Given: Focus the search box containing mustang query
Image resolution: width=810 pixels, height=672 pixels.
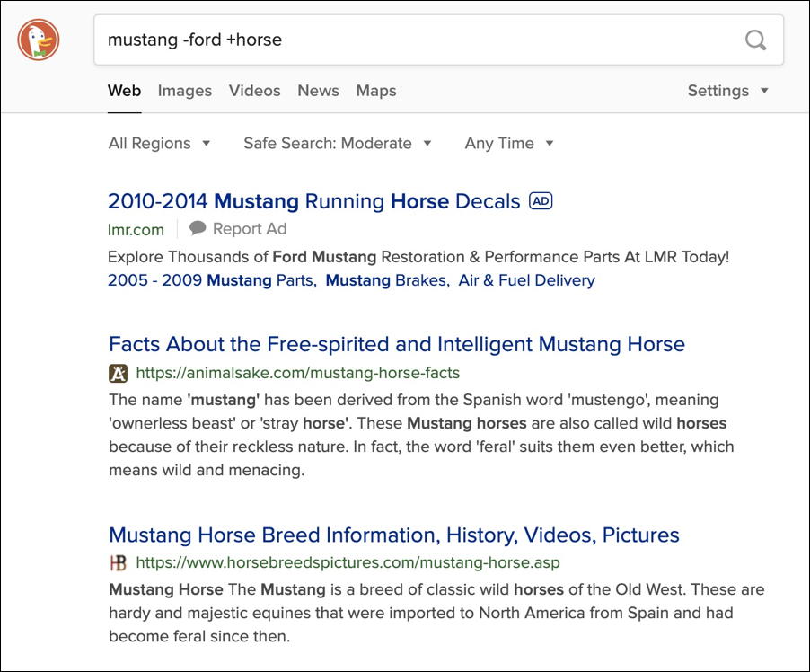Looking at the screenshot, I should tap(438, 40).
